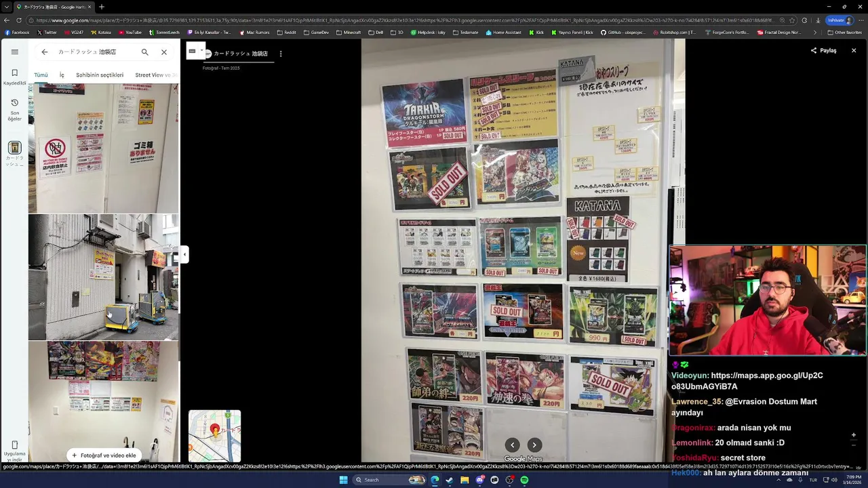Click the Uygulamayı indir get app icon
The width and height of the screenshot is (868, 488).
(14, 451)
